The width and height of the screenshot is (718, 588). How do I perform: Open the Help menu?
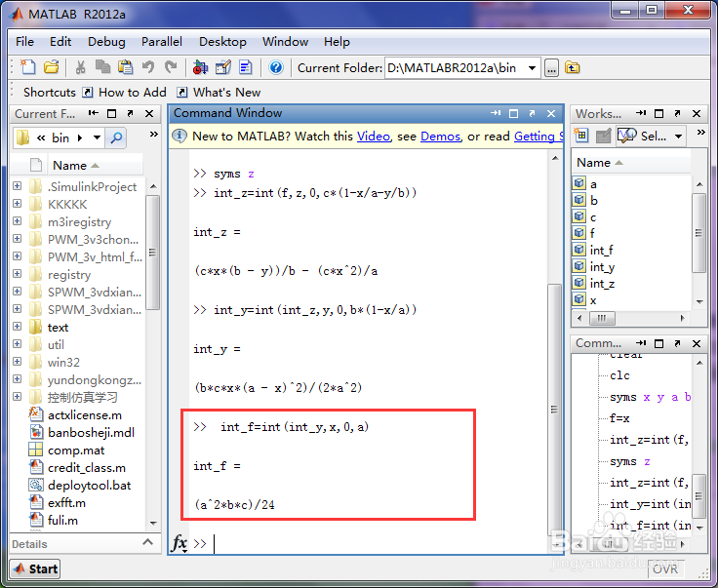coord(337,42)
